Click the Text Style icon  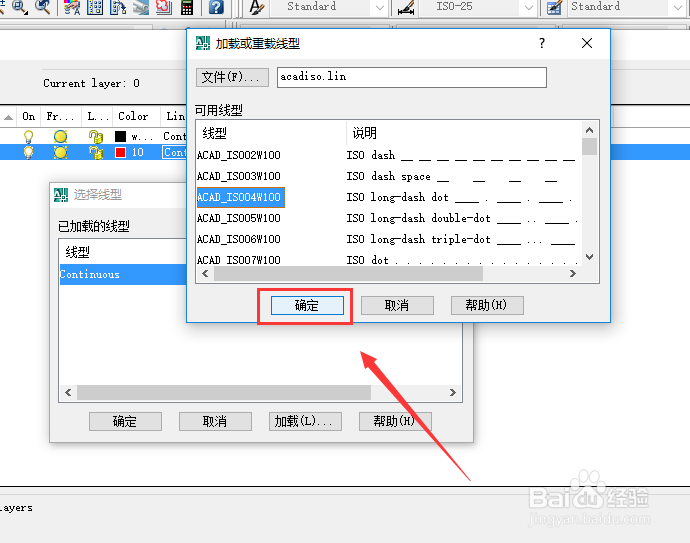tap(257, 7)
